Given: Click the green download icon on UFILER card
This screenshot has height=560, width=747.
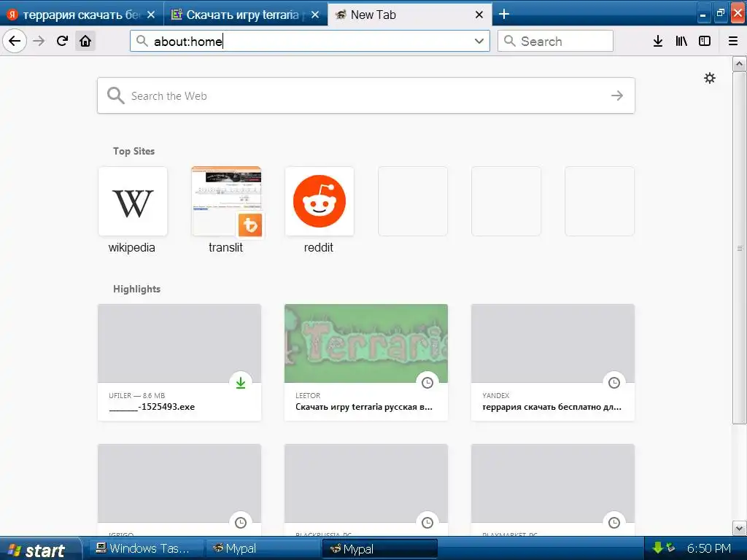Looking at the screenshot, I should [241, 383].
